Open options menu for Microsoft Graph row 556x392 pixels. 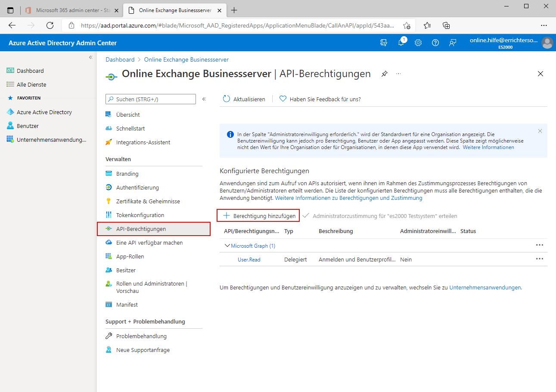click(539, 245)
